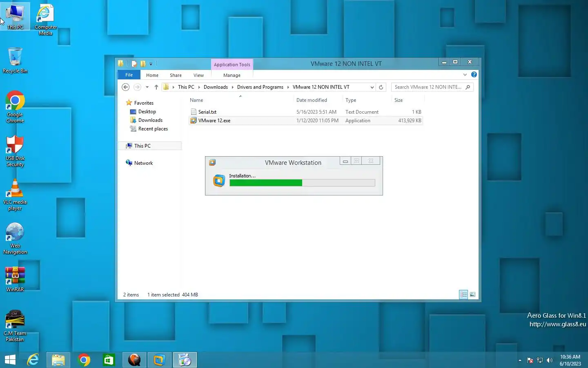Image resolution: width=588 pixels, height=368 pixels.
Task: Switch to the installer disc taskbar button
Action: [x=185, y=360]
